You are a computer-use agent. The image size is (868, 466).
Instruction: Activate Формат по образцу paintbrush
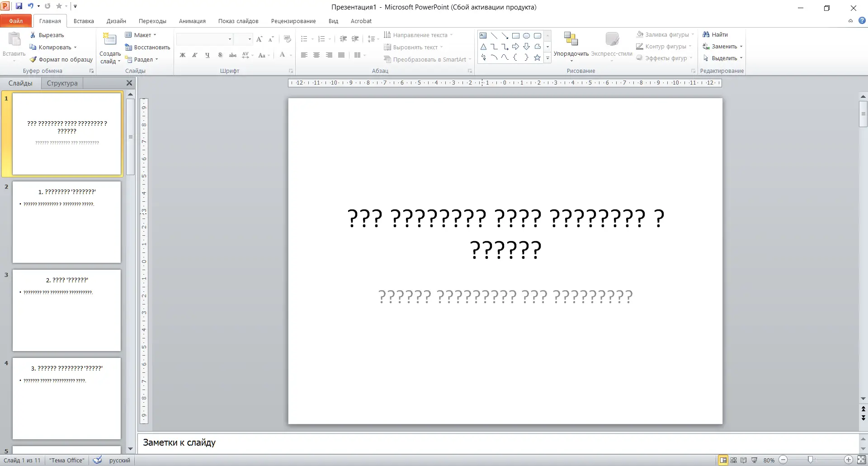(61, 59)
